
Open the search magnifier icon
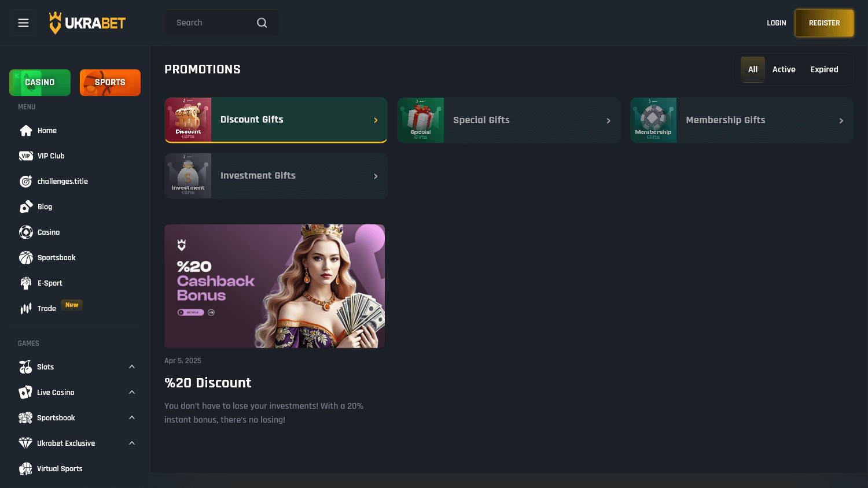pos(262,23)
